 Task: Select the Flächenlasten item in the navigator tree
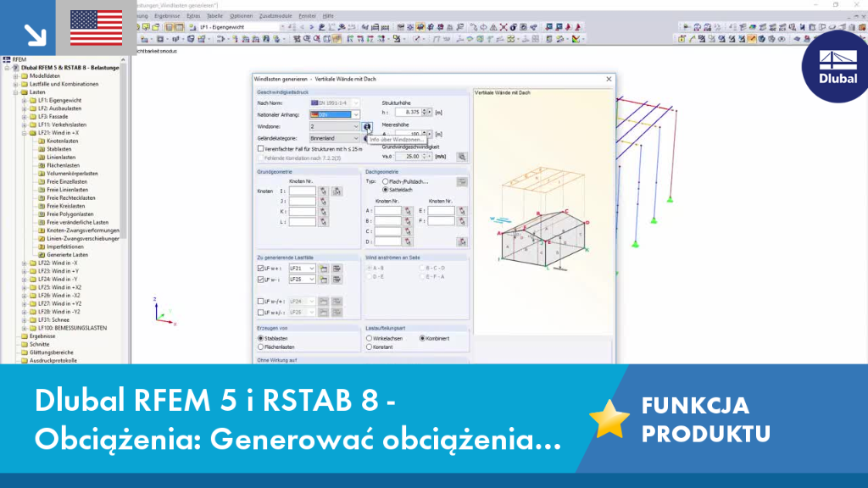pos(63,165)
